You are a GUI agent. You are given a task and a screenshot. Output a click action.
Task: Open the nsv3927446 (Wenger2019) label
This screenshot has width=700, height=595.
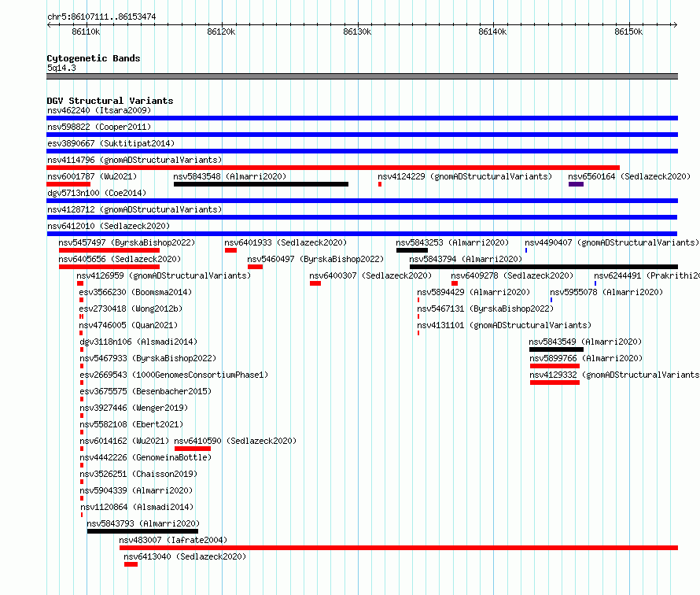(134, 408)
